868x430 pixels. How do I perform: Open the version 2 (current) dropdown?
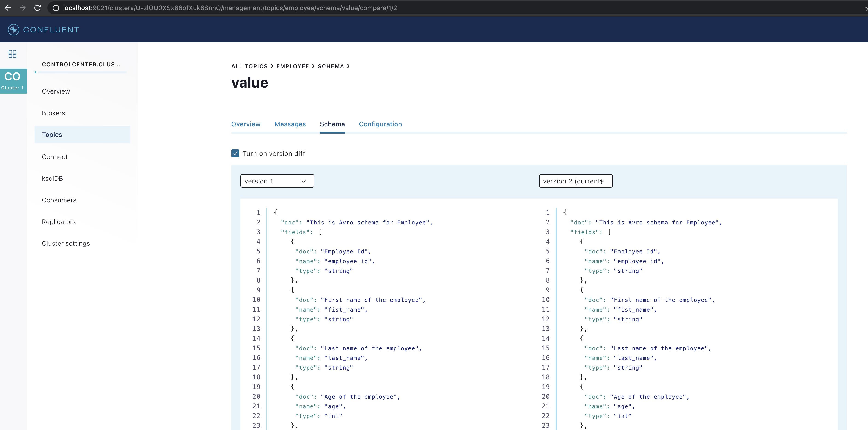point(575,181)
